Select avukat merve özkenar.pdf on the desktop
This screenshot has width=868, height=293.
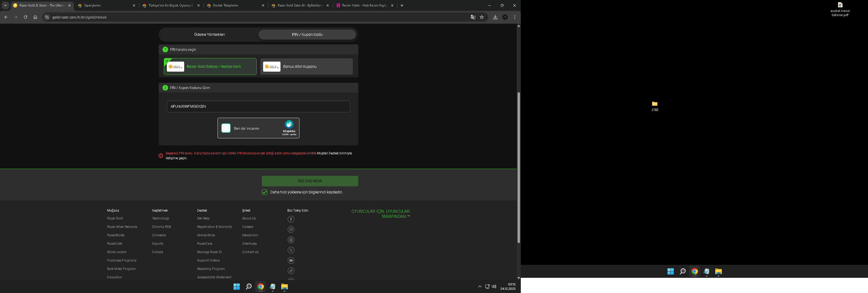click(840, 9)
